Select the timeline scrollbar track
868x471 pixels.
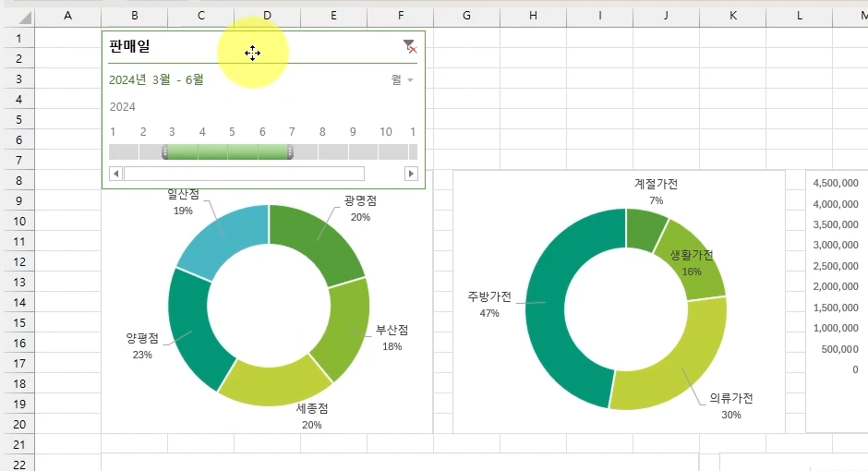tap(244, 174)
